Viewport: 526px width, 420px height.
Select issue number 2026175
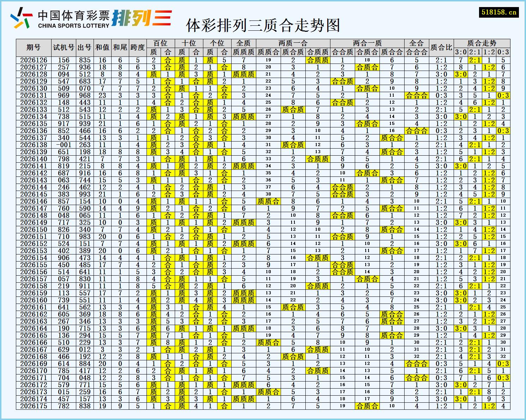coord(34,406)
